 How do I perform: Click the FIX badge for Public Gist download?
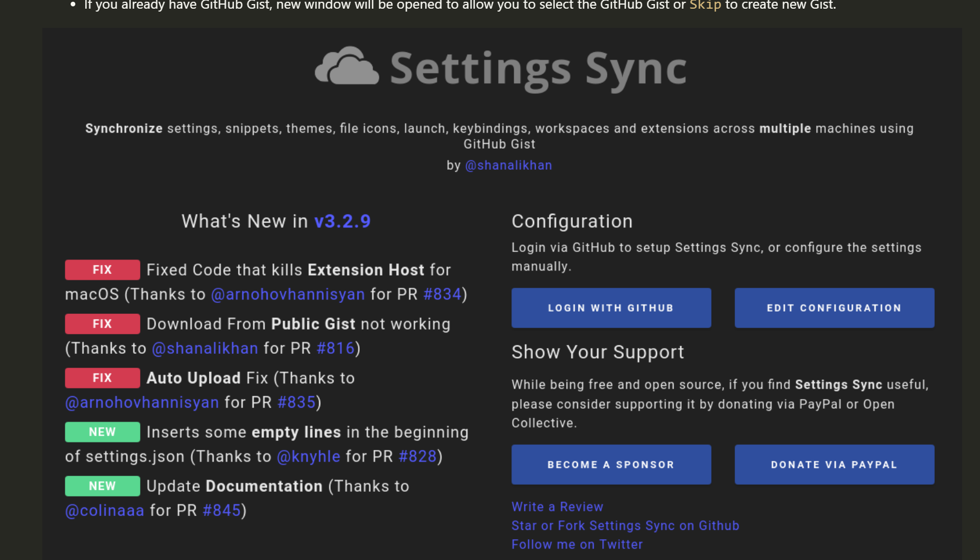[x=102, y=324]
